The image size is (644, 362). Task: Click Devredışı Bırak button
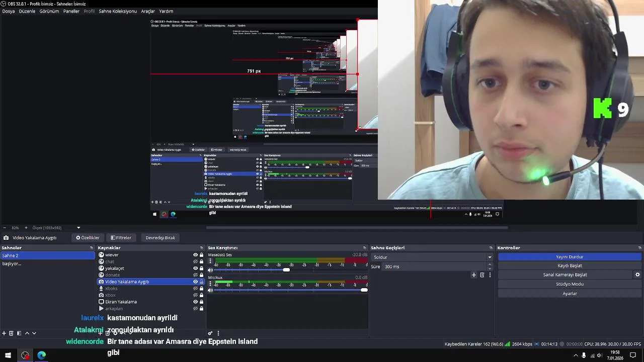[160, 238]
